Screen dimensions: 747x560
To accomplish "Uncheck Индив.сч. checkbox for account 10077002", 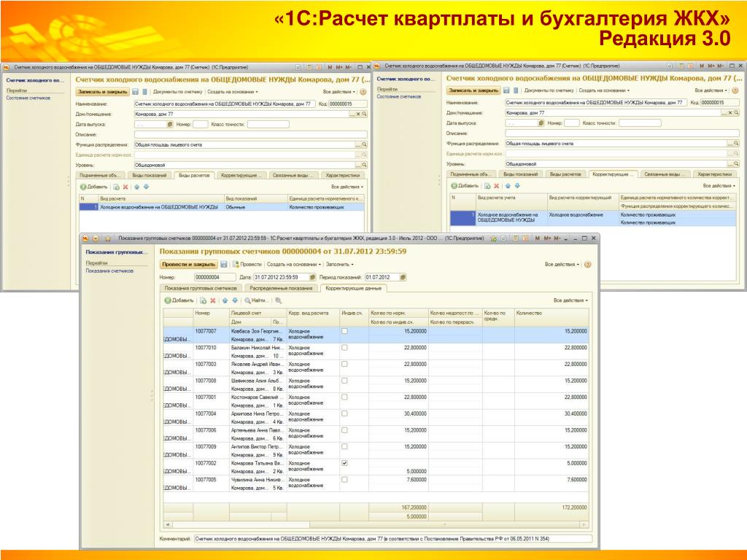I will pyautogui.click(x=344, y=463).
